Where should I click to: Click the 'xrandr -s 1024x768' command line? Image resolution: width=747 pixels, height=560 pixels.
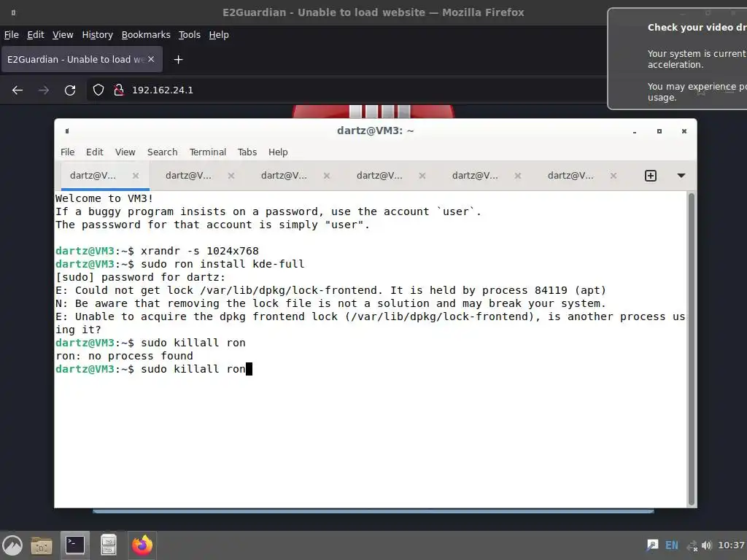pos(158,251)
